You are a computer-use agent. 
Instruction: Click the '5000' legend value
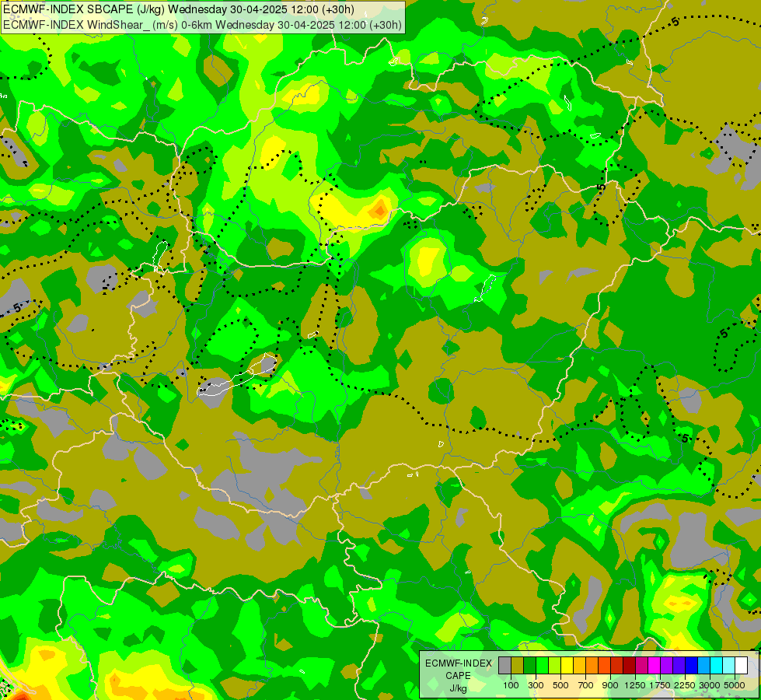point(735,685)
